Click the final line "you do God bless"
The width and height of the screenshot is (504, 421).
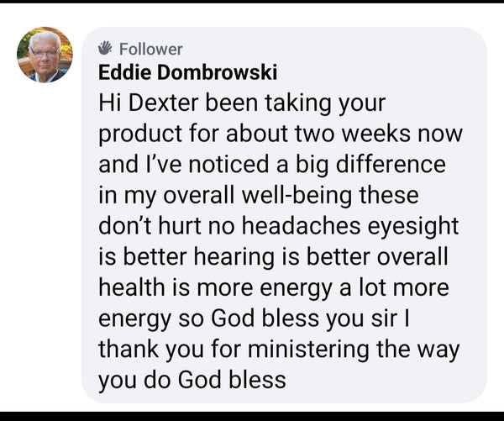192,379
